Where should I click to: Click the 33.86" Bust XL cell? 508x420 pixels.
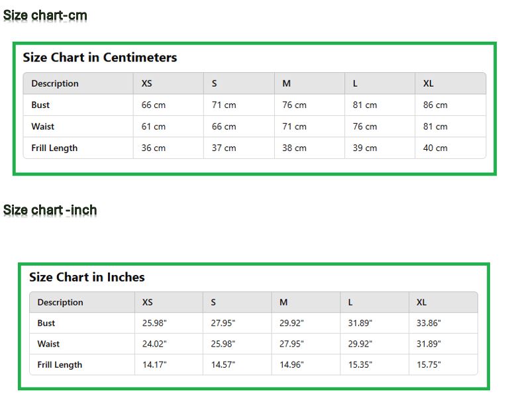[429, 323]
